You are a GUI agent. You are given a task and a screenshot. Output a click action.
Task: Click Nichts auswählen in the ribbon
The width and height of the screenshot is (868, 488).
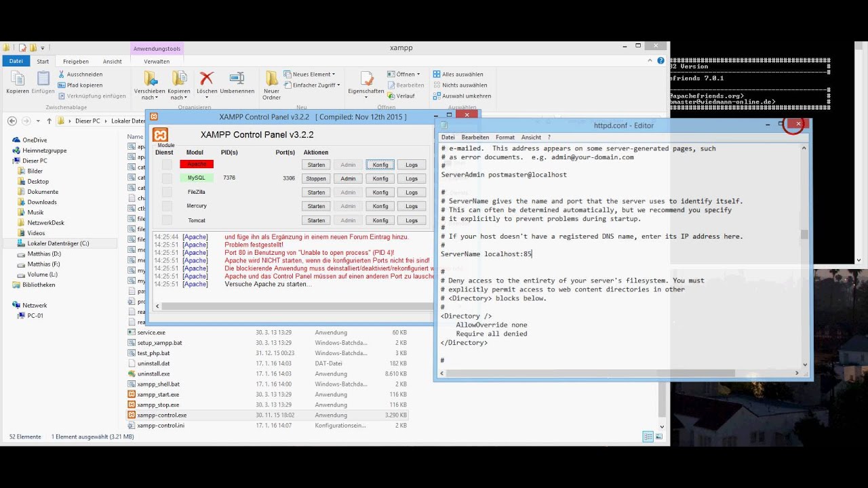pyautogui.click(x=460, y=85)
